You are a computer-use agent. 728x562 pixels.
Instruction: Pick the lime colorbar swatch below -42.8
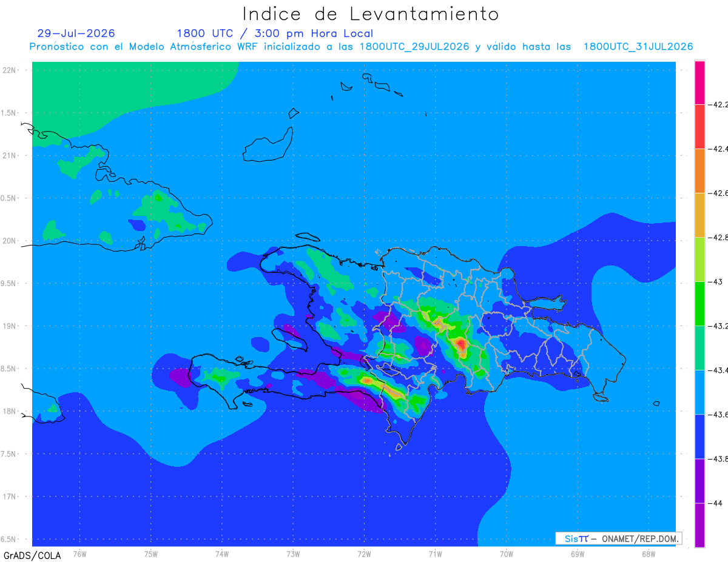coord(699,259)
